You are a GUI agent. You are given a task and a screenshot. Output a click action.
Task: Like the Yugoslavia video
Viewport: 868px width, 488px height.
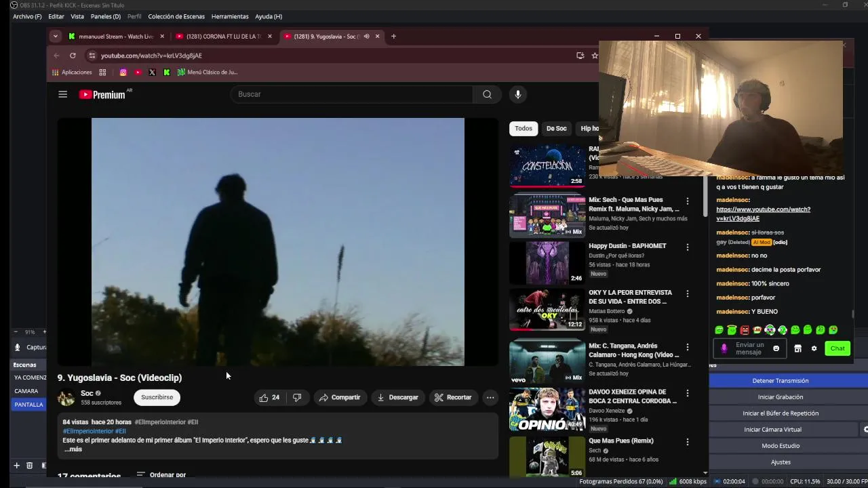(269, 397)
